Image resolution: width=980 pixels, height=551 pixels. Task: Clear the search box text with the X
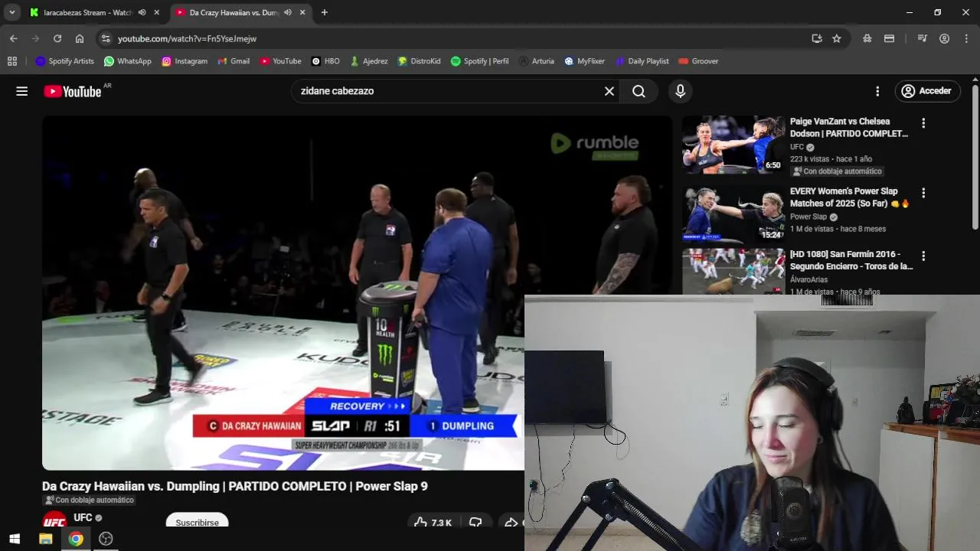(x=609, y=91)
